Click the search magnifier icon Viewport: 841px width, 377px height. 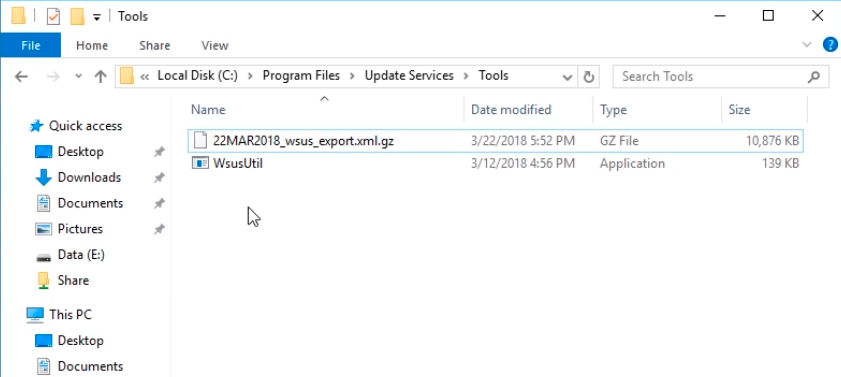point(814,77)
